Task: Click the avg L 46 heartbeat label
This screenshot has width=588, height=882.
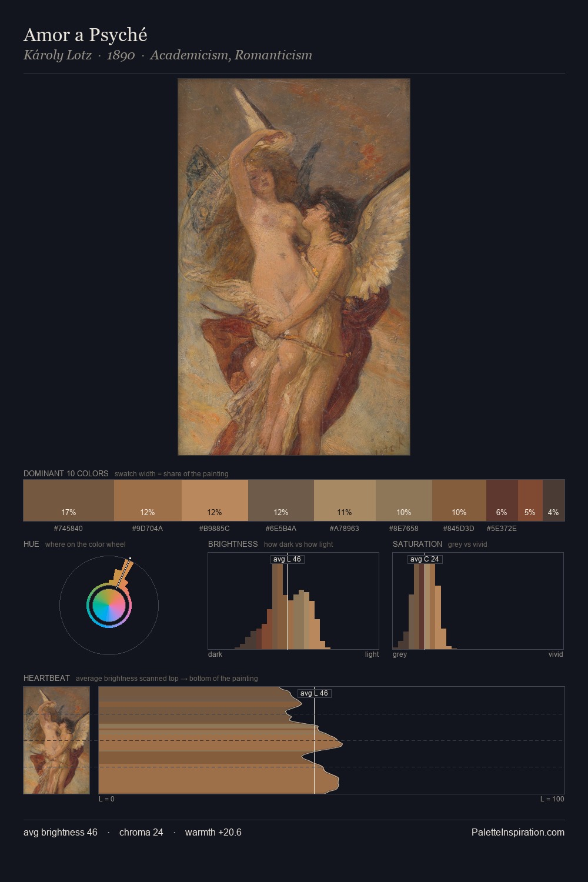Action: 314,693
